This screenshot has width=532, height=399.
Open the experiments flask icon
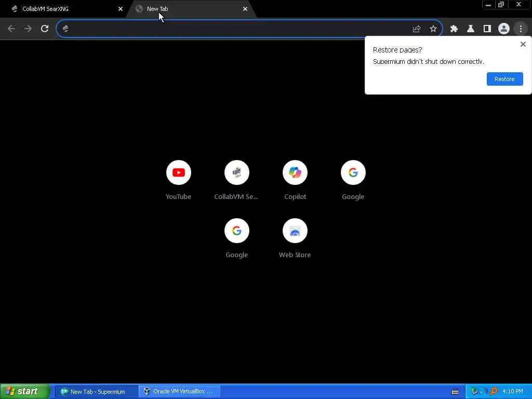[x=471, y=29]
